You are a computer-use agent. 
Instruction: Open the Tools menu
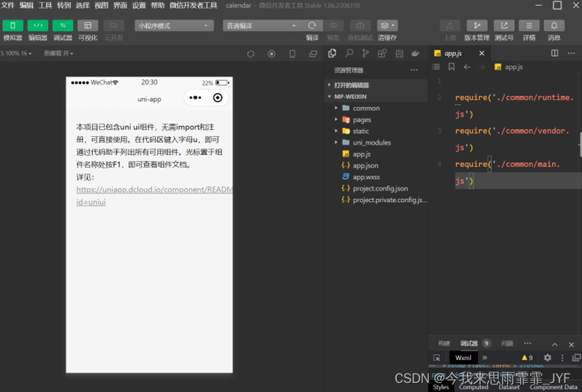click(45, 6)
